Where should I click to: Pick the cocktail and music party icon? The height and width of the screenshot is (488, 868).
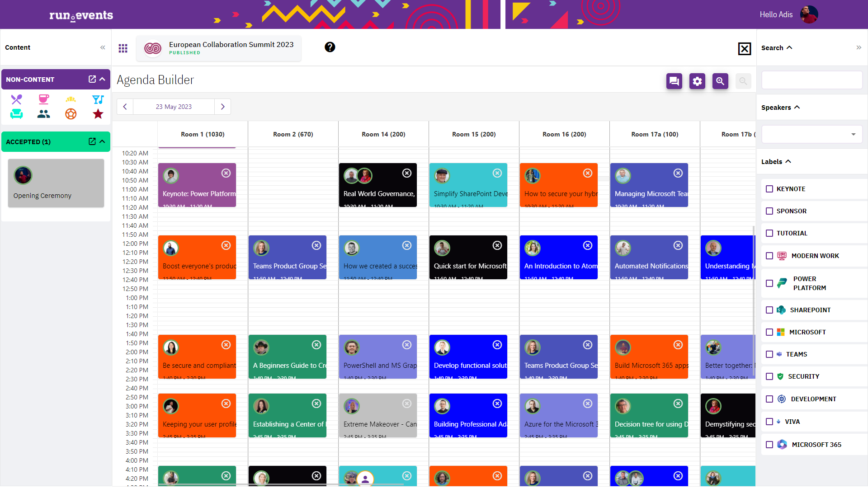coord(98,99)
